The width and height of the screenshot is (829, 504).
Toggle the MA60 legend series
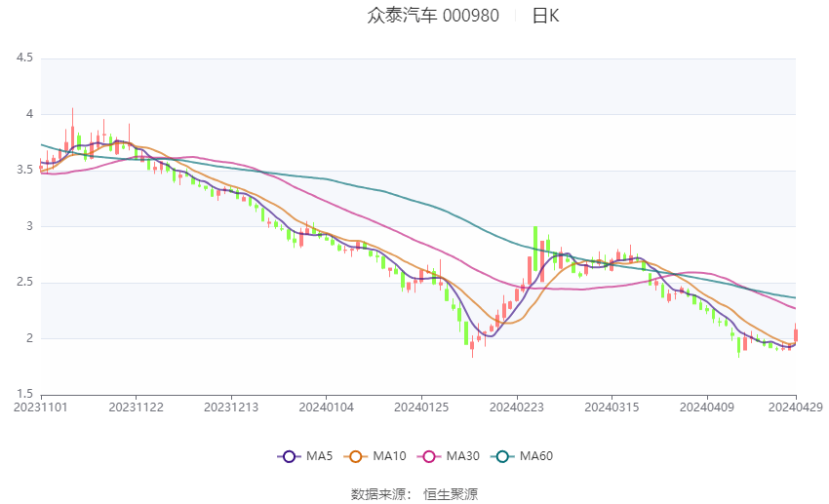coord(522,456)
